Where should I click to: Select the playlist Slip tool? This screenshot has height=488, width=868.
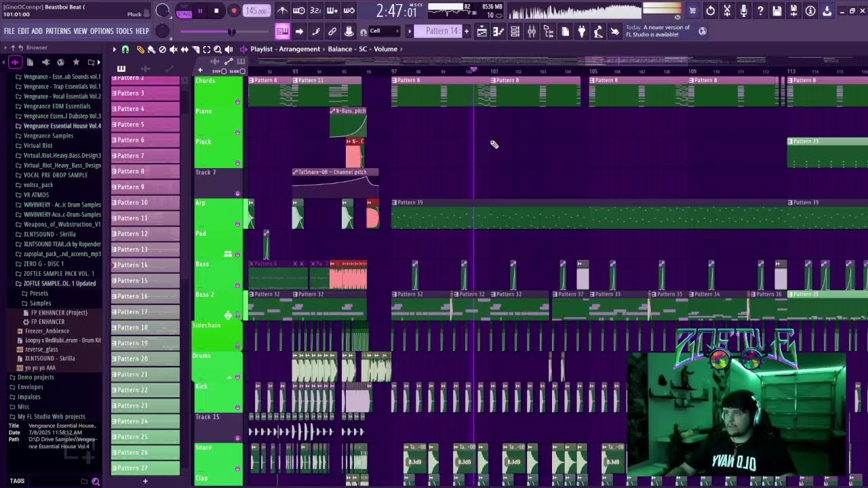pyautogui.click(x=184, y=49)
